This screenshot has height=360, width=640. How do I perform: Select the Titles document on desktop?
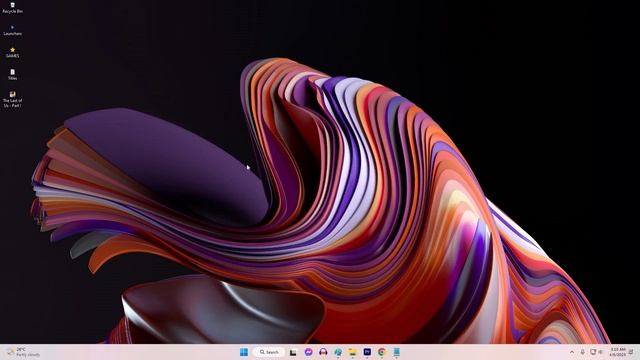click(12, 74)
